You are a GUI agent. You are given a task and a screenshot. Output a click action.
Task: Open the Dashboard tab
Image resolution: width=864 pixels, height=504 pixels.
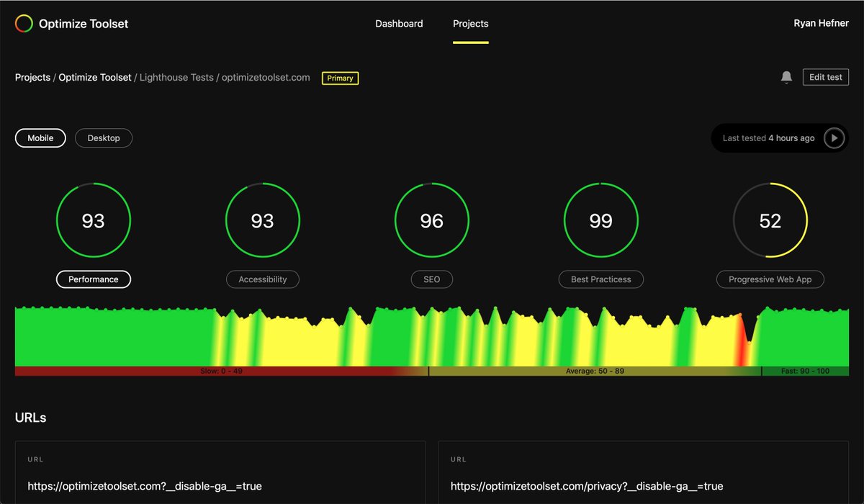399,23
